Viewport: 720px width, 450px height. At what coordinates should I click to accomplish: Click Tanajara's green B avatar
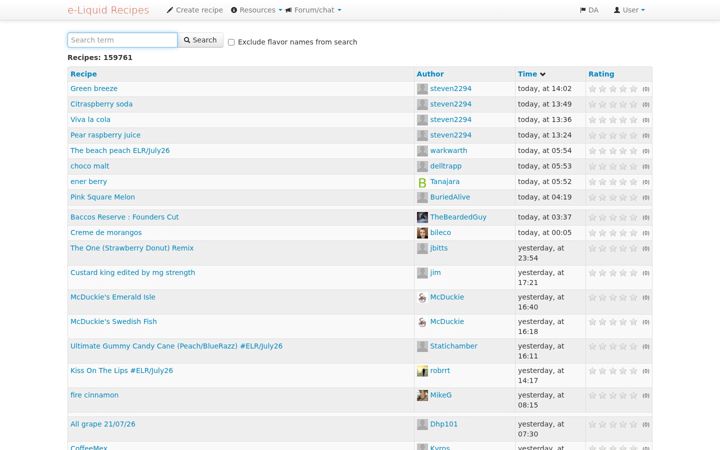[422, 182]
